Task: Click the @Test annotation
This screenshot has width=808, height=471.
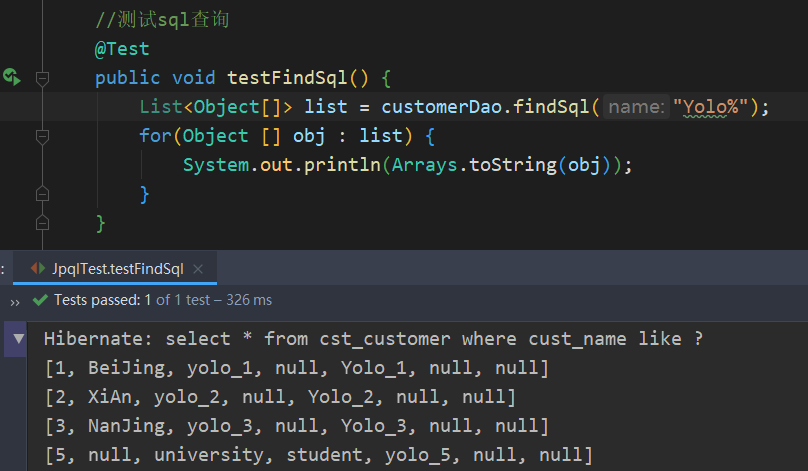Action: (x=122, y=49)
